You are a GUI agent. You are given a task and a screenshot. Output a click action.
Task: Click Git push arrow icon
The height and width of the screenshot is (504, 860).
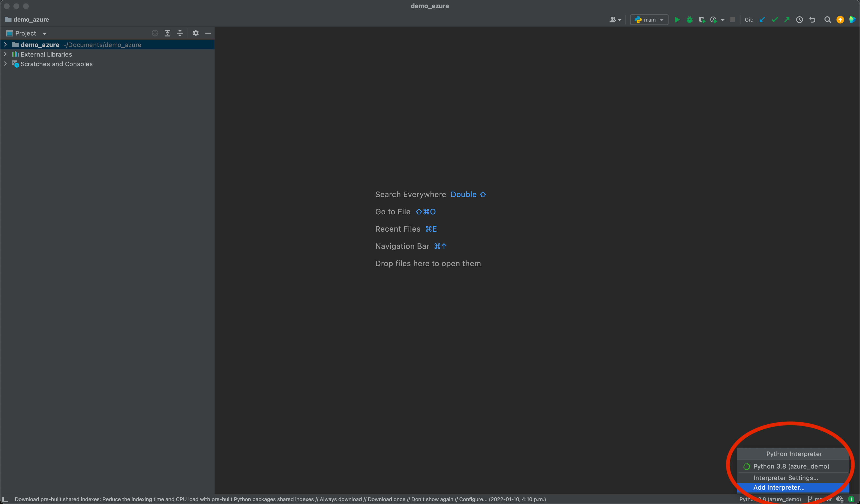(787, 20)
